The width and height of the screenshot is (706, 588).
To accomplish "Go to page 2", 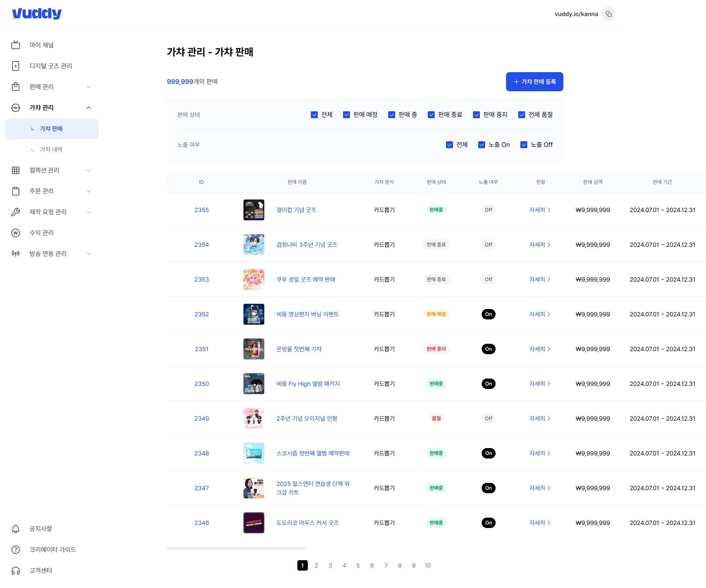I will [x=316, y=565].
